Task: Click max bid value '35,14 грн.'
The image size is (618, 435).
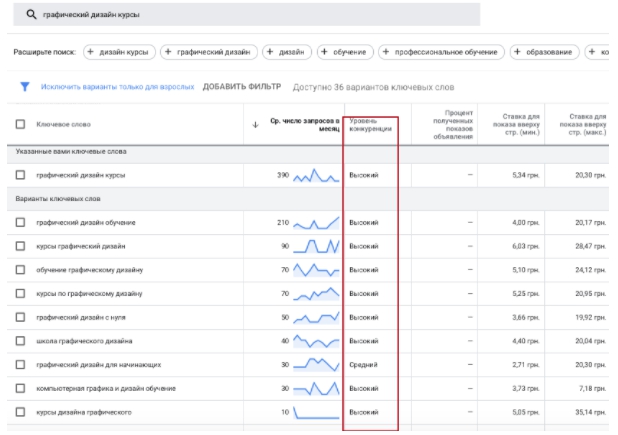Action: (x=591, y=413)
